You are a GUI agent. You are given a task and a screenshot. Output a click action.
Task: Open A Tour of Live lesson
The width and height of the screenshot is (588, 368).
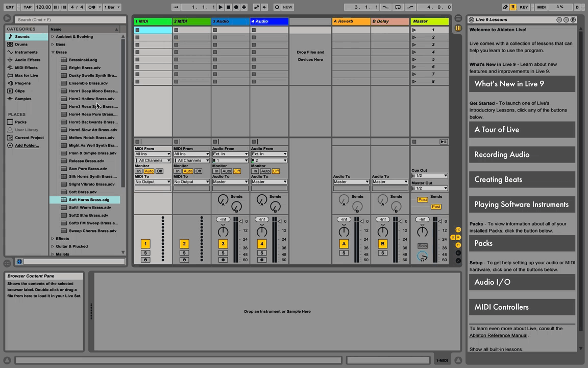522,129
